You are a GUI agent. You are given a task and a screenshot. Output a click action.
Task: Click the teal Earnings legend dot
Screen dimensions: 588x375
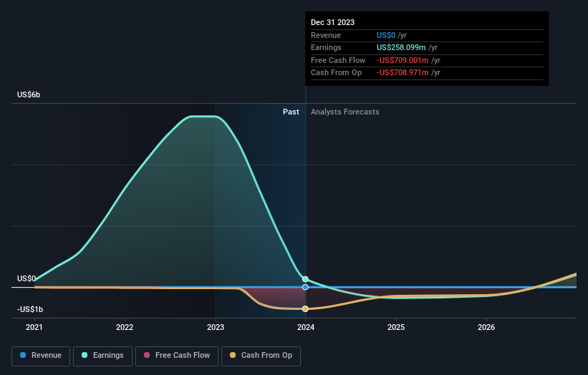tap(85, 355)
